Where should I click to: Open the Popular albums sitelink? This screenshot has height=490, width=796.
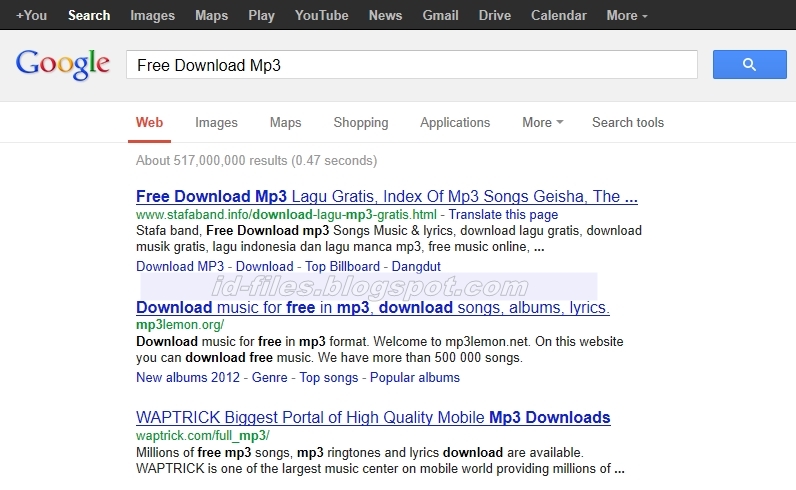(415, 377)
